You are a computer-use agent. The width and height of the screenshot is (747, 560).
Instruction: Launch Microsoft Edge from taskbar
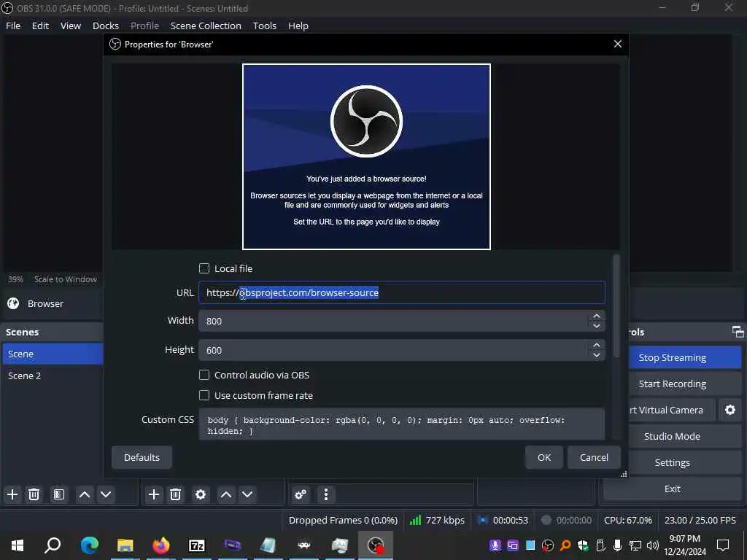89,545
